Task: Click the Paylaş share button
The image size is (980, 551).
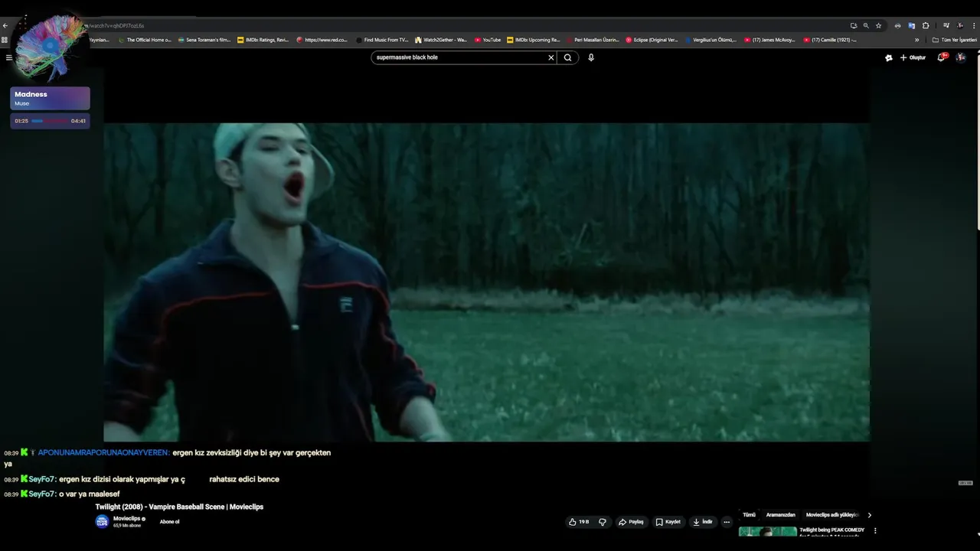Action: pos(632,522)
